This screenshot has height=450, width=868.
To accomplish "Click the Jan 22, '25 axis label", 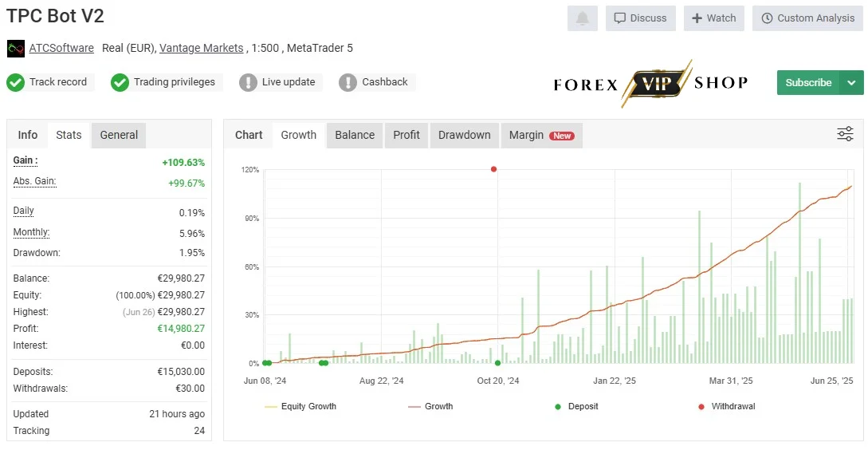I will click(x=615, y=381).
